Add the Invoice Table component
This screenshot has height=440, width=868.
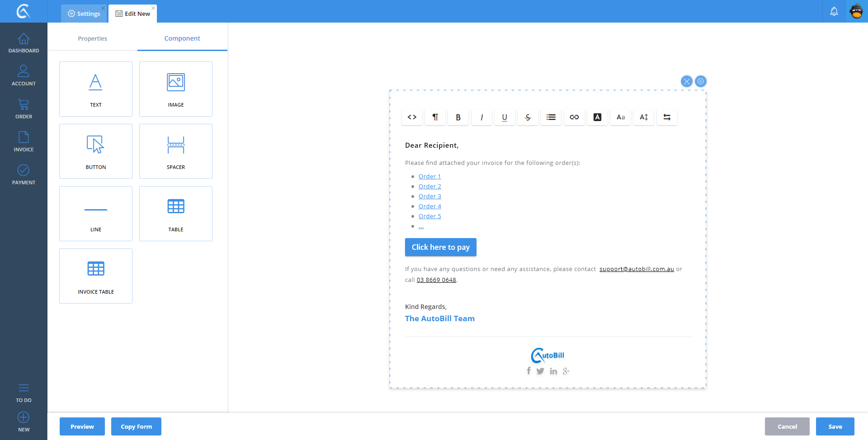click(x=96, y=276)
